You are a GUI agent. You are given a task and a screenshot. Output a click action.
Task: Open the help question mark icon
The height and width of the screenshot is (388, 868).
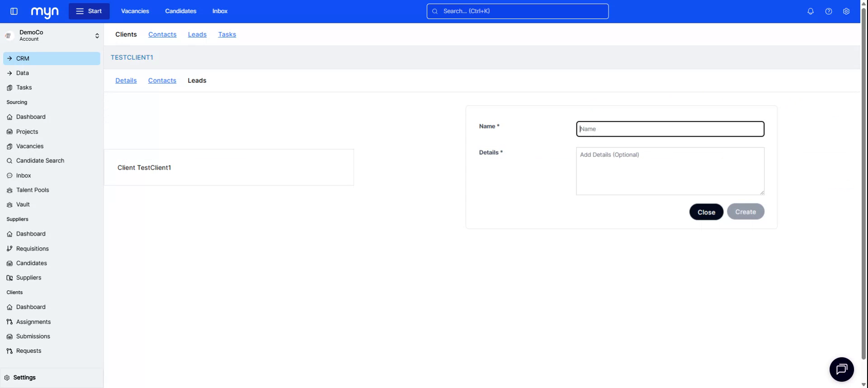coord(828,11)
